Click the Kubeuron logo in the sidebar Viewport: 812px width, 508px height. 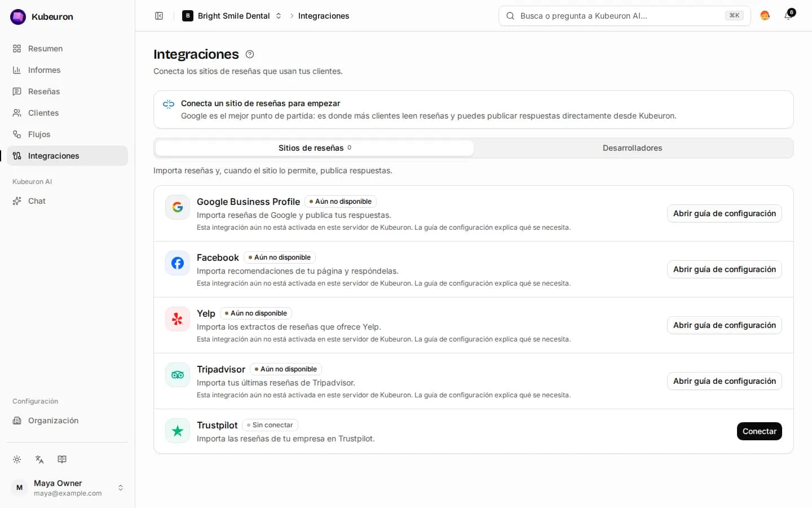tap(18, 17)
